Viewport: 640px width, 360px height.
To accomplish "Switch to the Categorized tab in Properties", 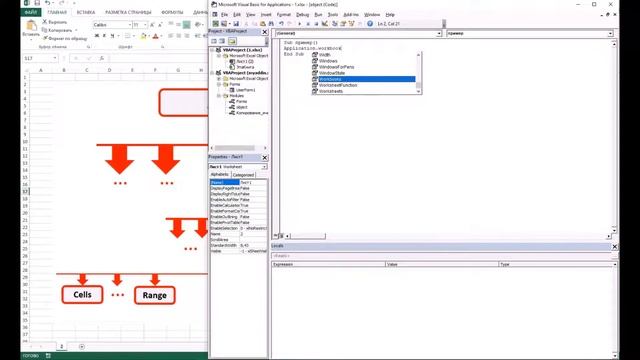I will tap(243, 175).
